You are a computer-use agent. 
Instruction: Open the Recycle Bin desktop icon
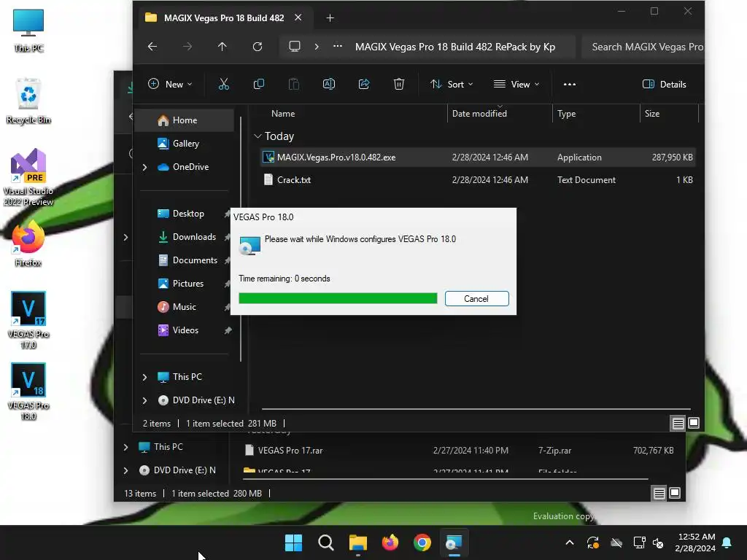(28, 101)
